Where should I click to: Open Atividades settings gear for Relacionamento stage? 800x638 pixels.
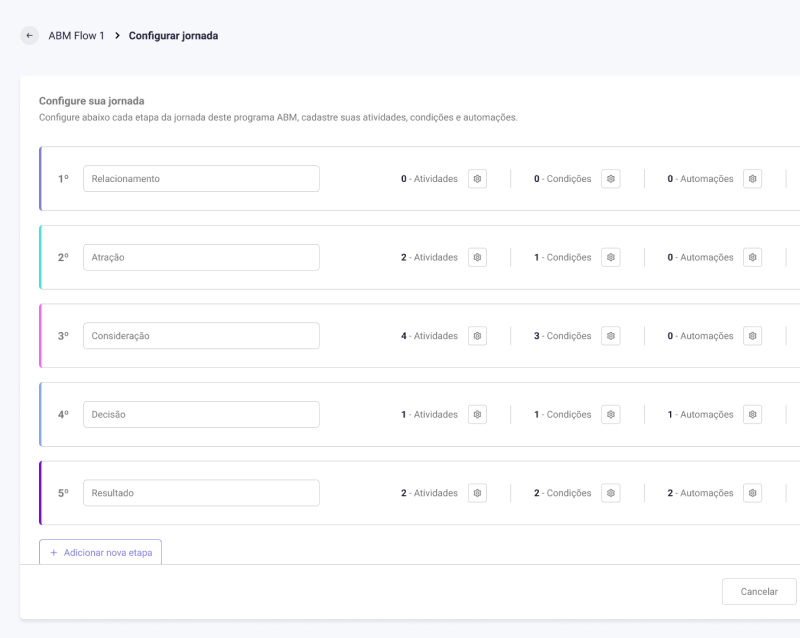(477, 179)
